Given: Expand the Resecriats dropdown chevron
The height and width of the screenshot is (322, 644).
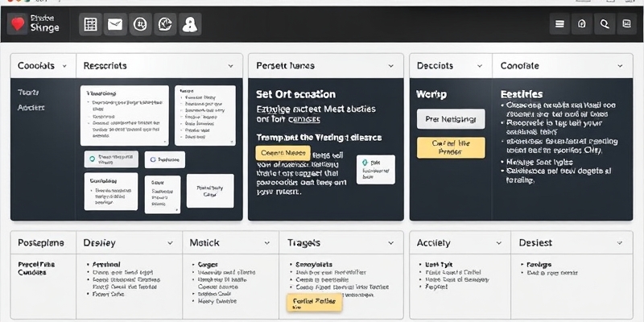Looking at the screenshot, I should point(230,66).
